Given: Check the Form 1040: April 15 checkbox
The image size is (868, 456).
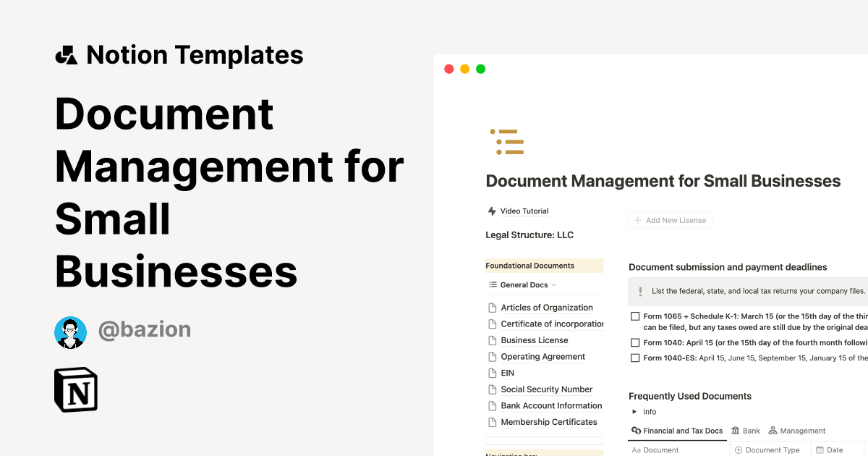Looking at the screenshot, I should click(635, 342).
